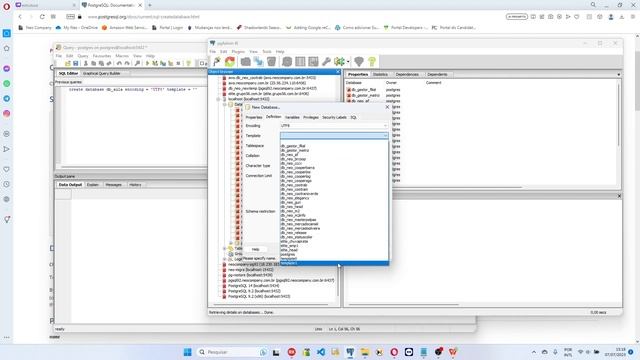Collapse the Databases tree node
This screenshot has height=360, width=640.
coord(224,104)
